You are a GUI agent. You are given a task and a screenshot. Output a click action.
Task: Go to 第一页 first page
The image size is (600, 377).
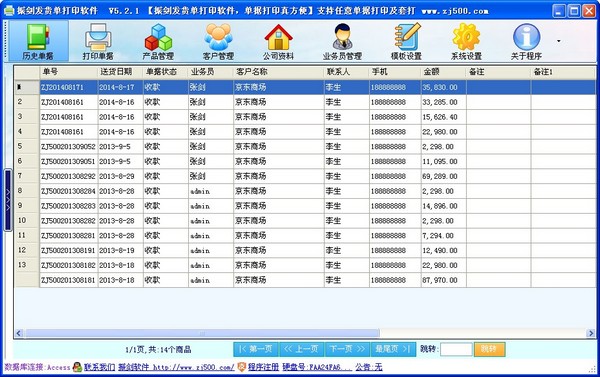(x=256, y=349)
